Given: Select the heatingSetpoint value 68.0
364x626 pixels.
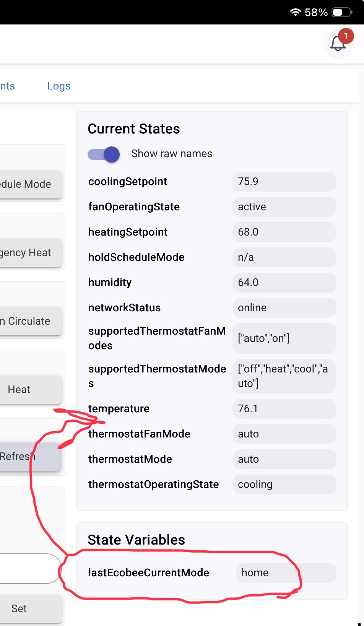Looking at the screenshot, I should point(284,232).
